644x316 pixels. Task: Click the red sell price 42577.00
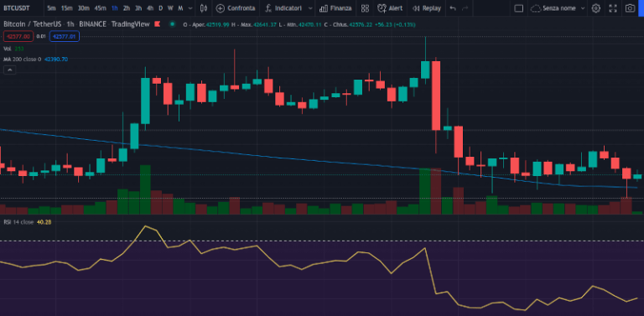[x=18, y=37]
